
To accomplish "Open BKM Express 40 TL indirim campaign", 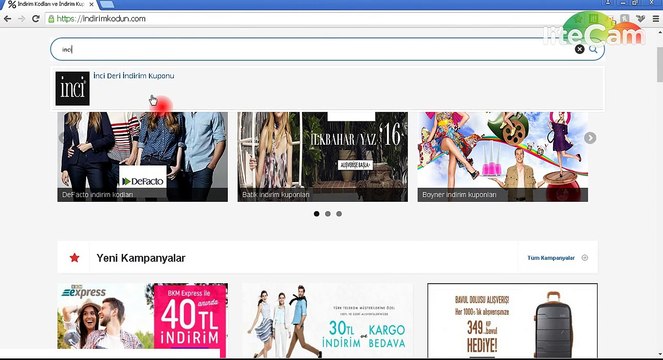I will click(x=142, y=320).
